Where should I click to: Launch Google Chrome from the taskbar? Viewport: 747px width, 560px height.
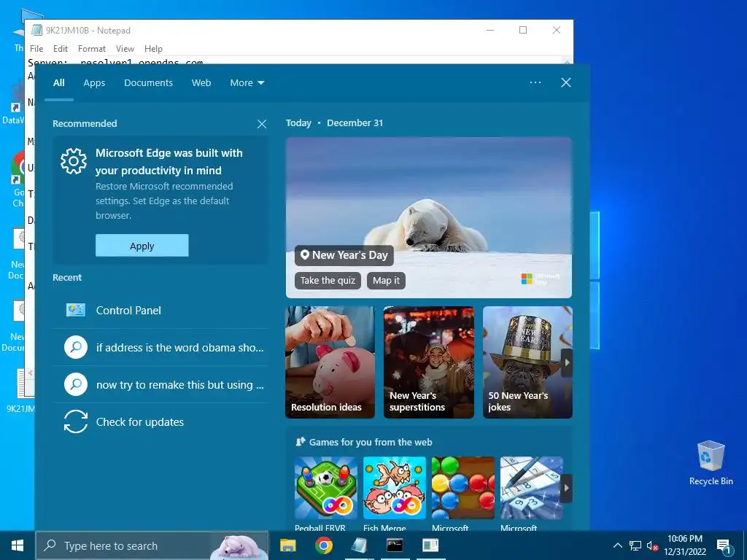pos(323,545)
